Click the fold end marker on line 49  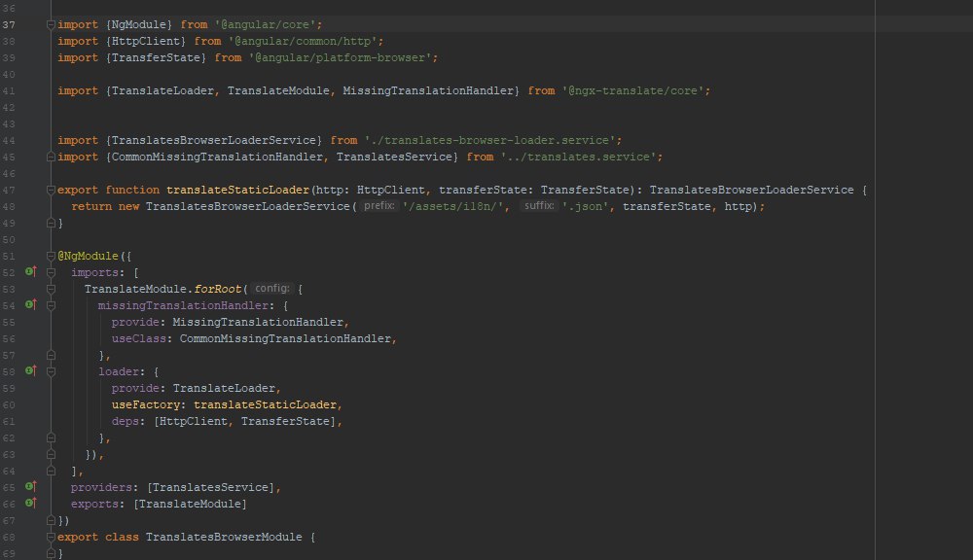point(51,223)
